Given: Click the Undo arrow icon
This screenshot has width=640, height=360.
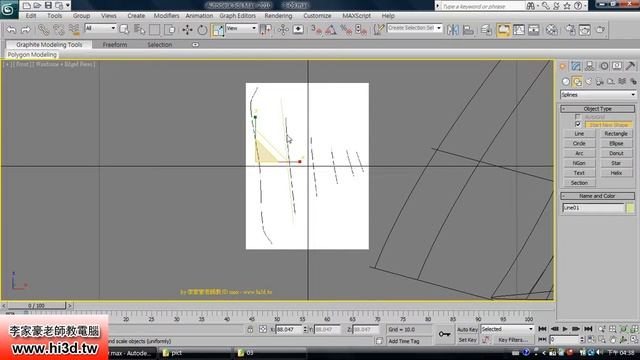Looking at the screenshot, I should click(x=11, y=29).
